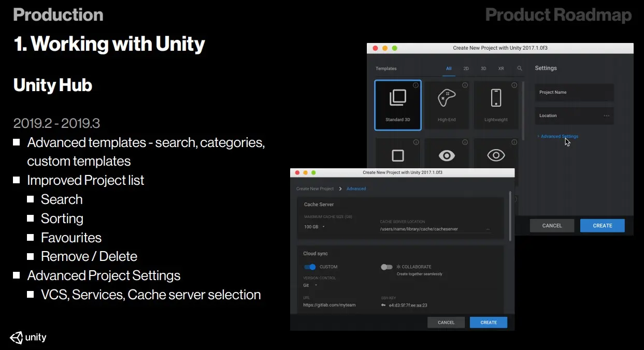Screen dimensions: 644x350
Task: Click the SSH key value field
Action: [408, 305]
